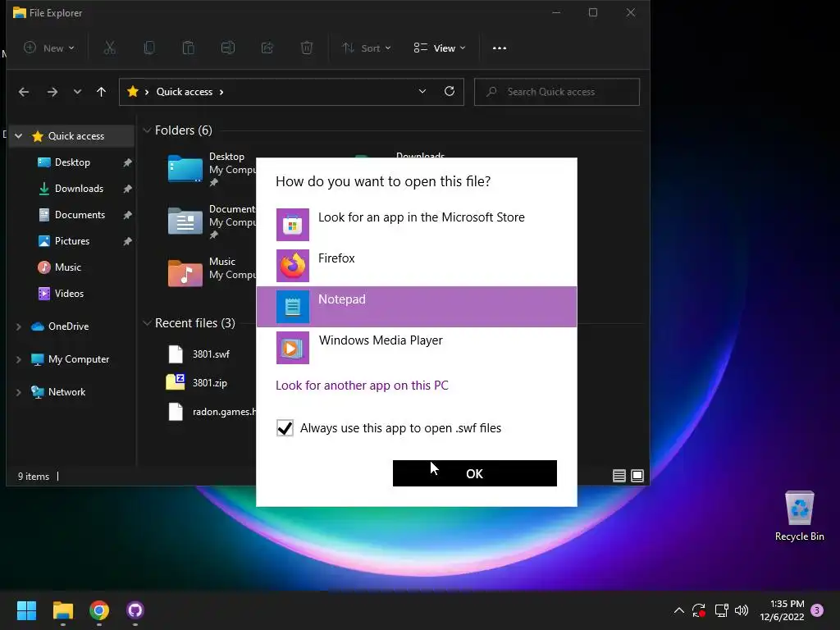Open the Sort dropdown menu
840x630 pixels.
coord(367,48)
